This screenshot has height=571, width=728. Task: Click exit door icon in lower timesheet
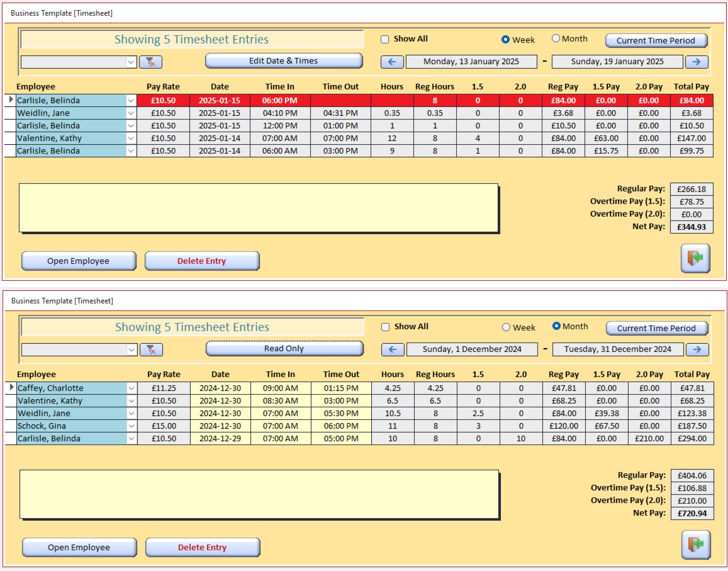696,545
